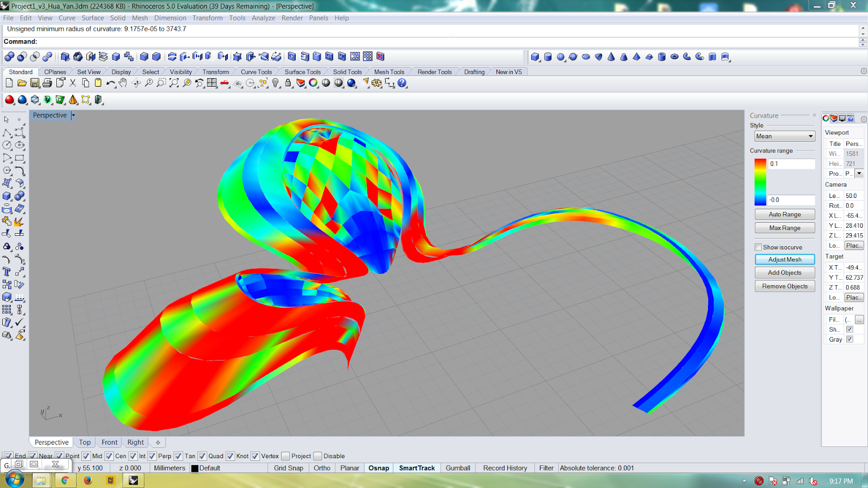
Task: Open the four-viewport layout icon
Action: (211, 83)
